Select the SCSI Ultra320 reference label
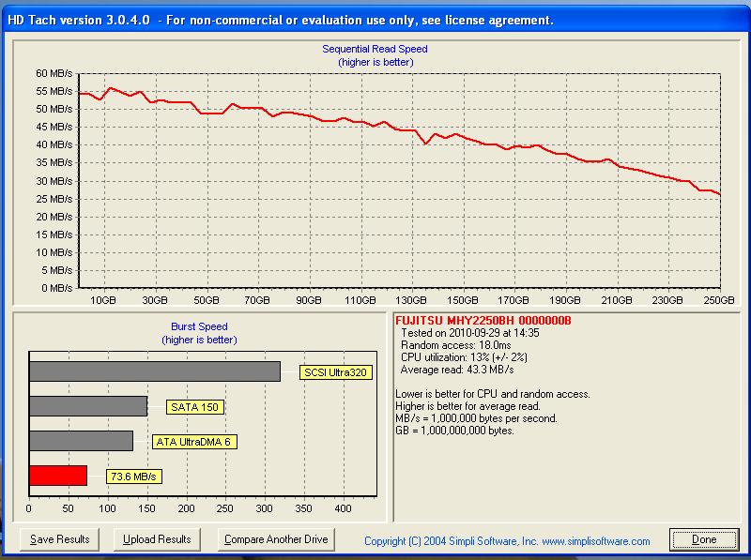 pyautogui.click(x=335, y=371)
